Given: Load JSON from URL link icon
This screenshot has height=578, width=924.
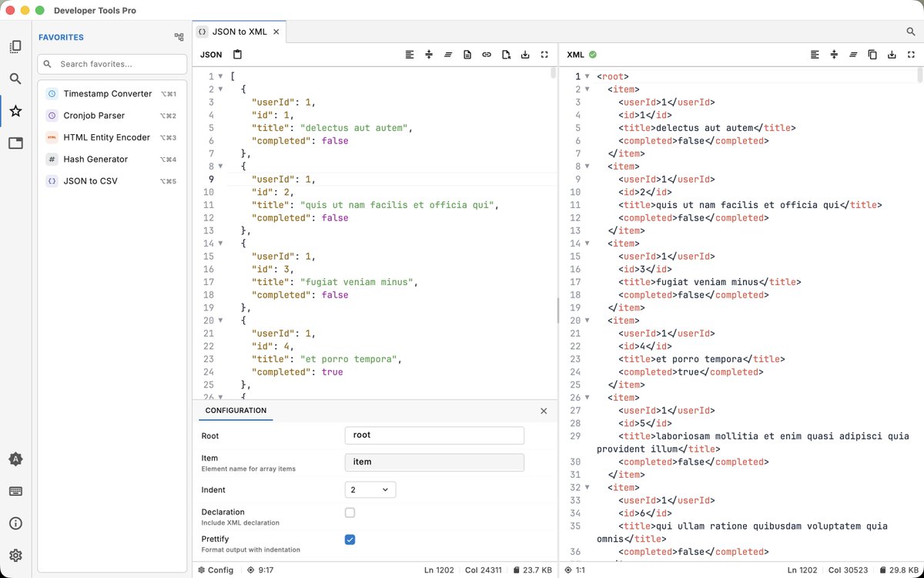Looking at the screenshot, I should tap(487, 55).
